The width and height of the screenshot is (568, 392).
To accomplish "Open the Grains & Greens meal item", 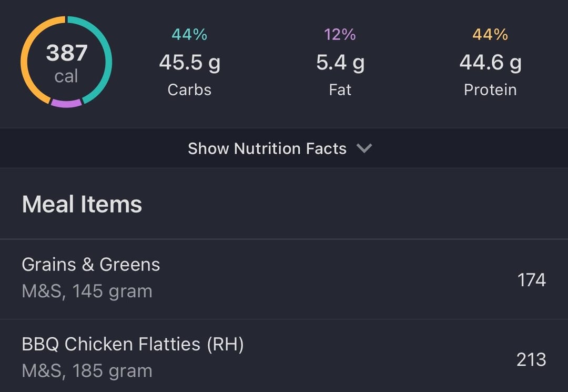I will pos(284,279).
